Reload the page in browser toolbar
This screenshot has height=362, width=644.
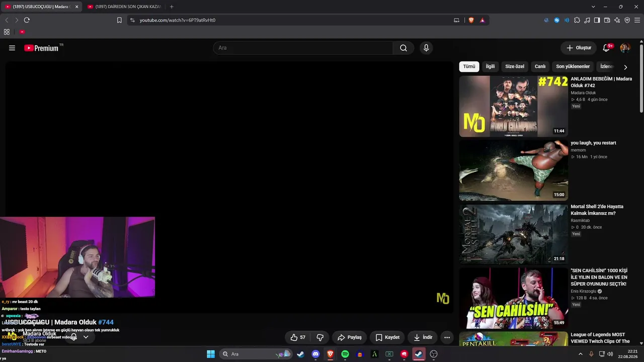tap(27, 20)
